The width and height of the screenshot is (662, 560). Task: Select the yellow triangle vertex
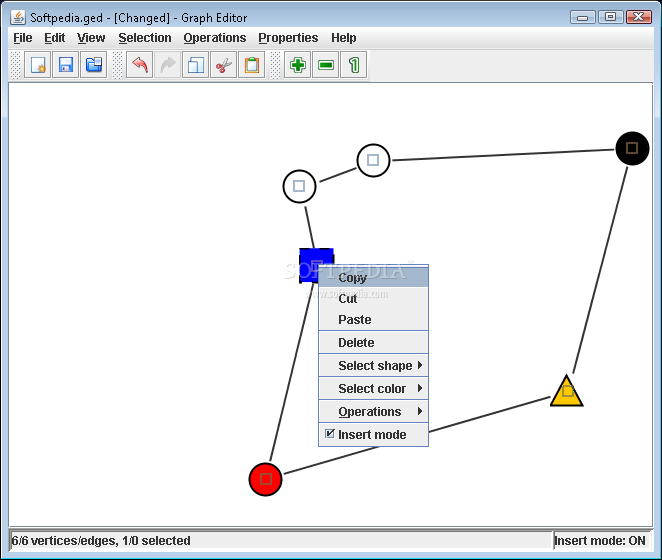click(x=567, y=391)
